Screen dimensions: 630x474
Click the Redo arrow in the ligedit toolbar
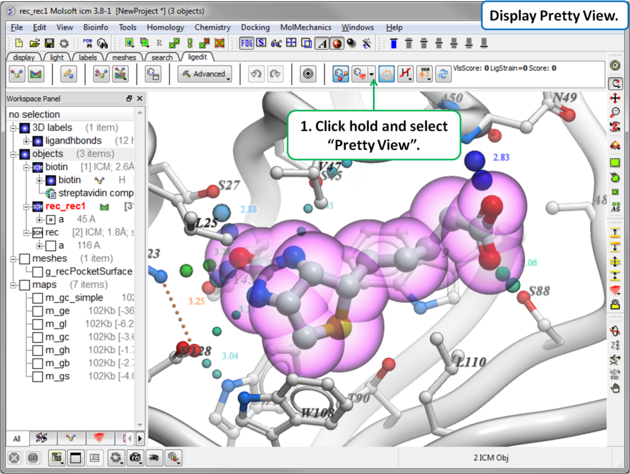point(275,74)
